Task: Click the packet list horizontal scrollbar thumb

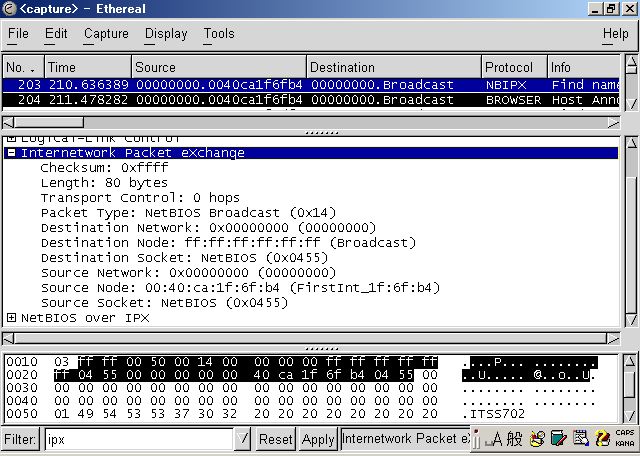Action: 49,122
